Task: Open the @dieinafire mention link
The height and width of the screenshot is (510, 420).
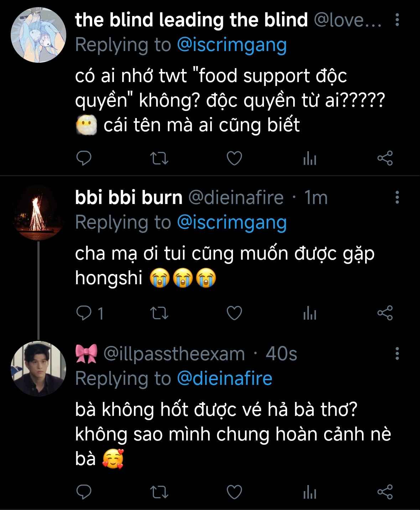Action: (x=224, y=378)
